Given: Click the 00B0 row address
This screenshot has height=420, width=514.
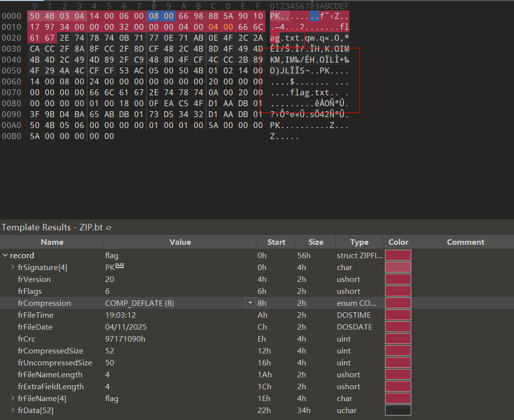Looking at the screenshot, I should [x=11, y=136].
